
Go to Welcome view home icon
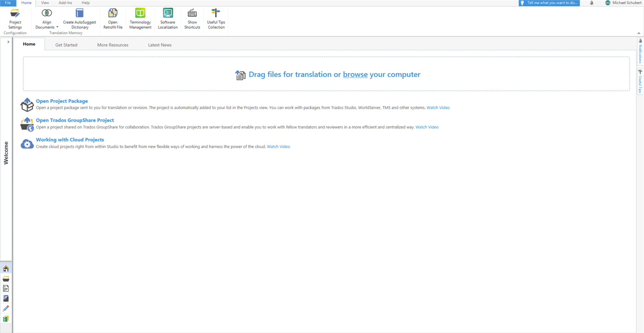[x=6, y=269]
